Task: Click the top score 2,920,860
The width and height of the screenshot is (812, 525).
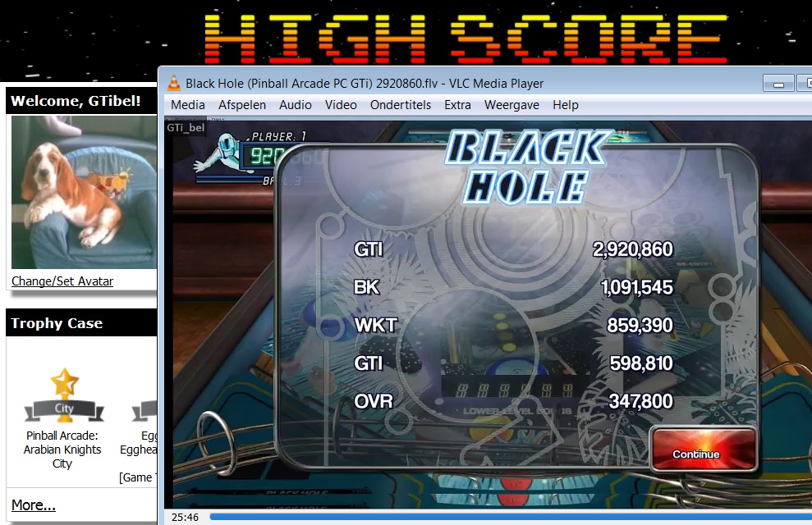Action: (633, 249)
